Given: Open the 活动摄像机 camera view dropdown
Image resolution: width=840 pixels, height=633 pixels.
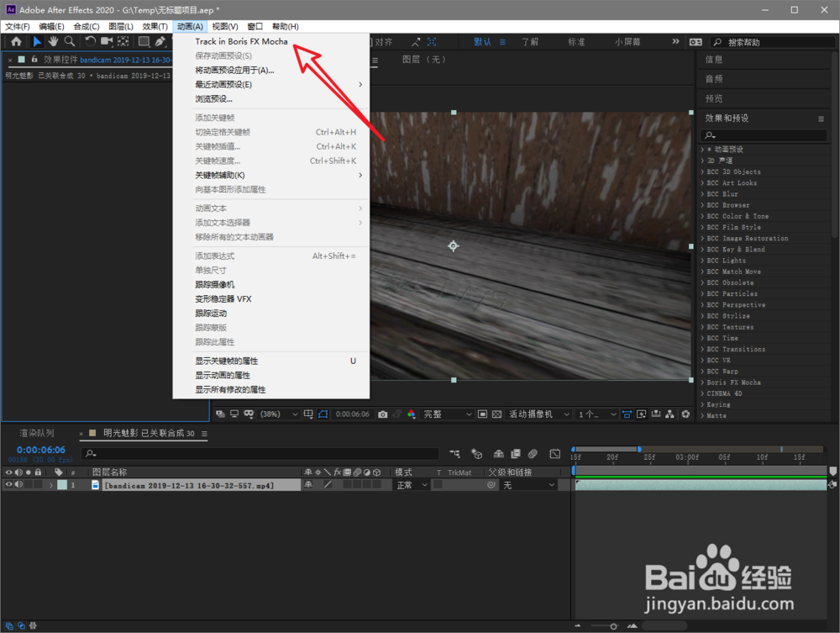Looking at the screenshot, I should click(539, 414).
